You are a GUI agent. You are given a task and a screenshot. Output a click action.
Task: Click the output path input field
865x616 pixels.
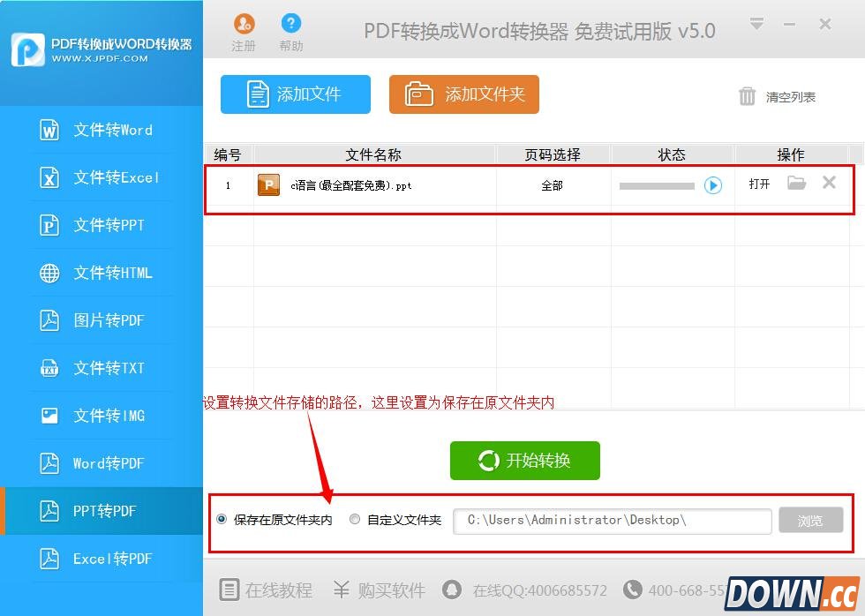coord(612,521)
